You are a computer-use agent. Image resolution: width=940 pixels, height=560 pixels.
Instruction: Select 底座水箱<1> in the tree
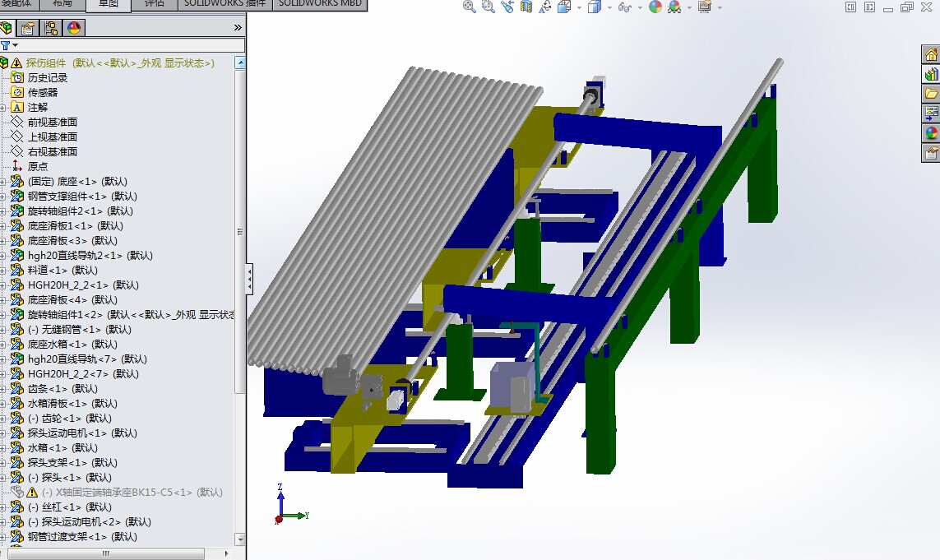pos(72,345)
